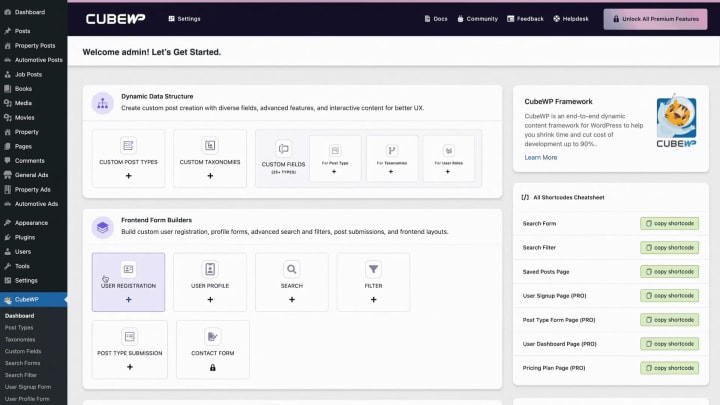720x405 pixels.
Task: Open Post Types submenu under CubeWP
Action: [x=19, y=328]
